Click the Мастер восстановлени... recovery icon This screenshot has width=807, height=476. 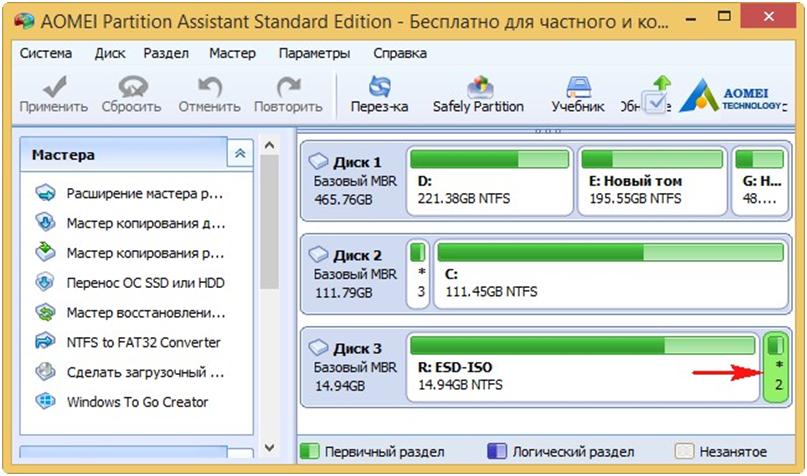pos(45,312)
